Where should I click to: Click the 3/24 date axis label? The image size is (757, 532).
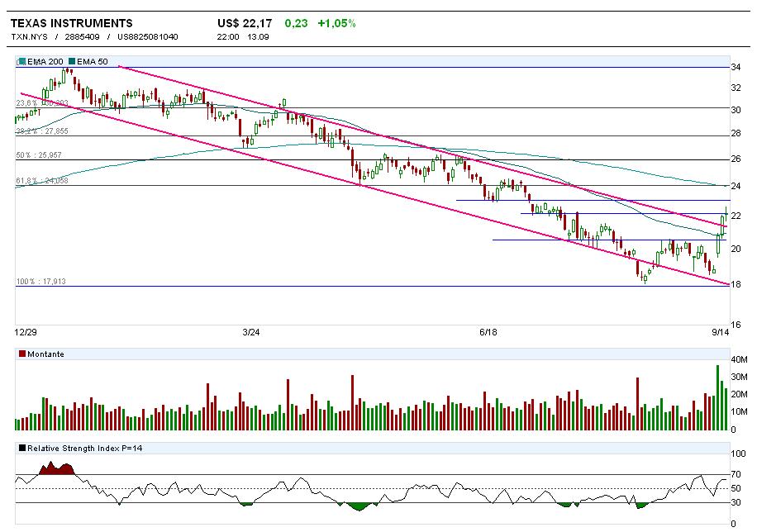tap(251, 332)
